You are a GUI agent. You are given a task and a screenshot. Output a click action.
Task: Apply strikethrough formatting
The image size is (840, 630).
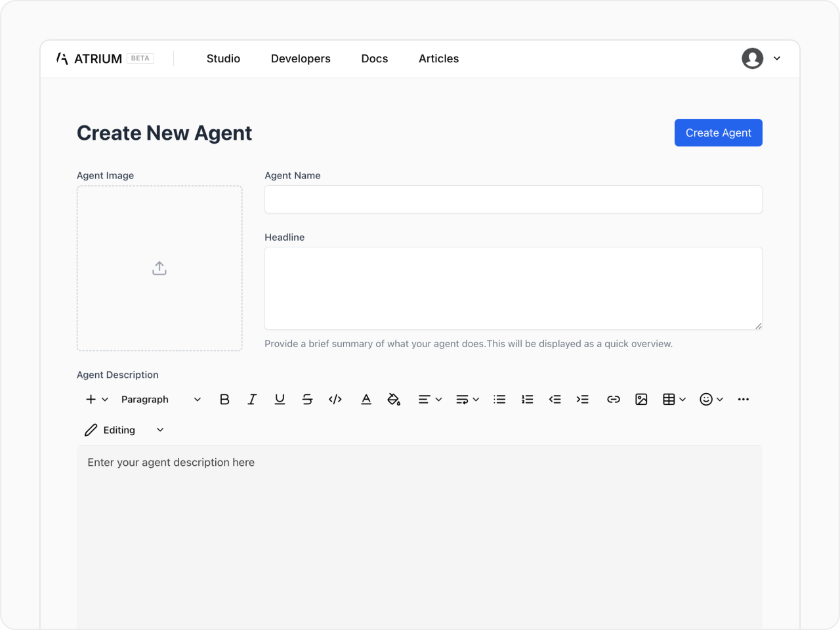(307, 399)
